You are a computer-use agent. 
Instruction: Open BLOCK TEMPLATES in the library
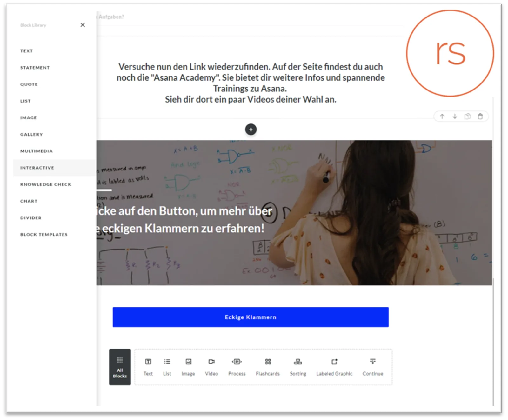(x=44, y=235)
